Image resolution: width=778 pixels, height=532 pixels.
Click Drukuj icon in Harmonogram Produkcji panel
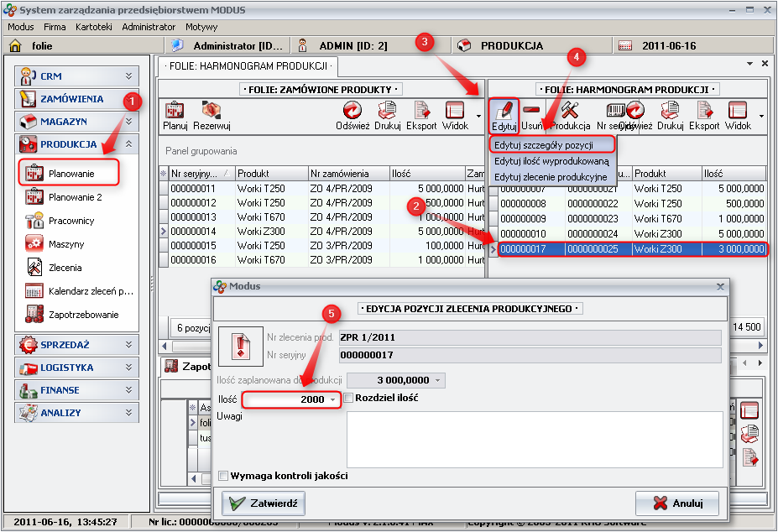671,115
